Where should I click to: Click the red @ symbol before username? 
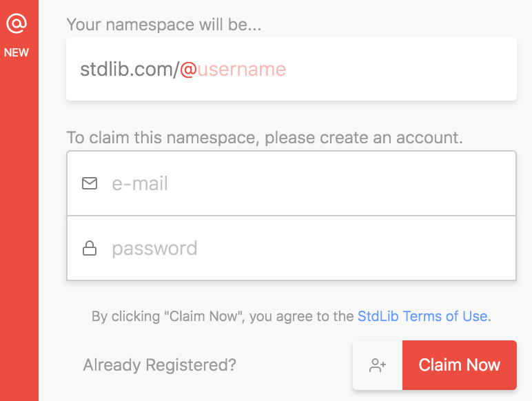click(188, 70)
